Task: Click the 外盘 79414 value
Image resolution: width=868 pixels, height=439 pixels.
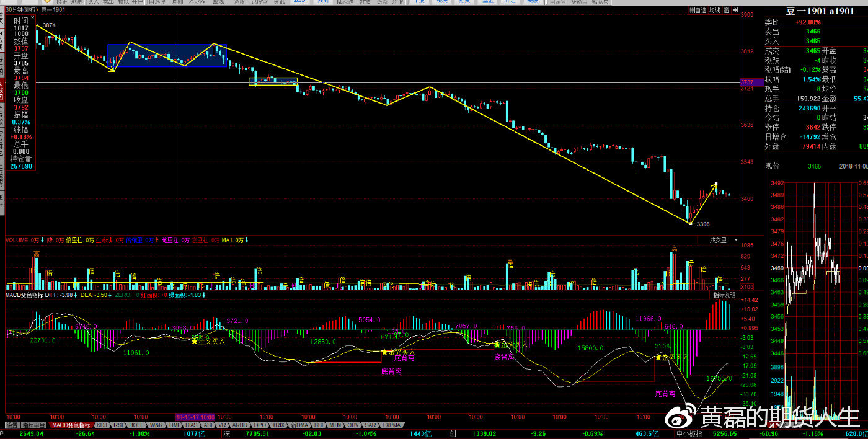Action: 811,147
